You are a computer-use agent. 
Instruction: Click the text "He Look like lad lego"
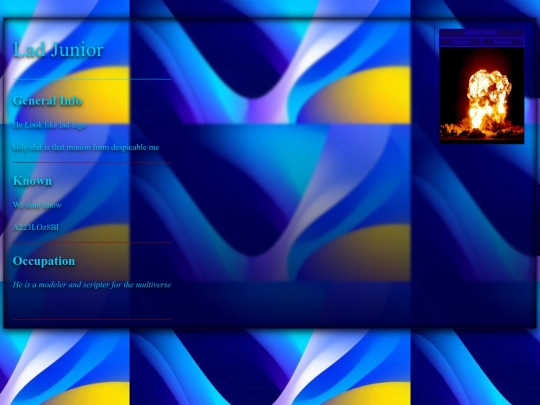(49, 125)
